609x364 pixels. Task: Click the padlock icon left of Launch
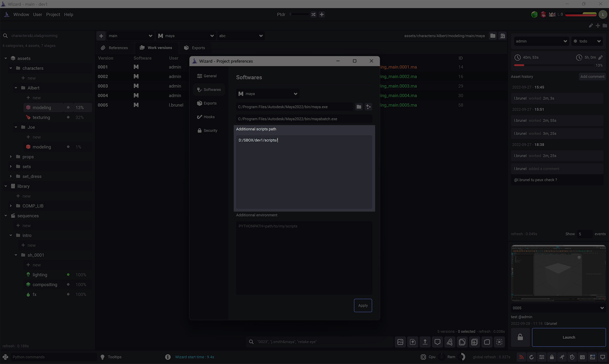coord(520,337)
